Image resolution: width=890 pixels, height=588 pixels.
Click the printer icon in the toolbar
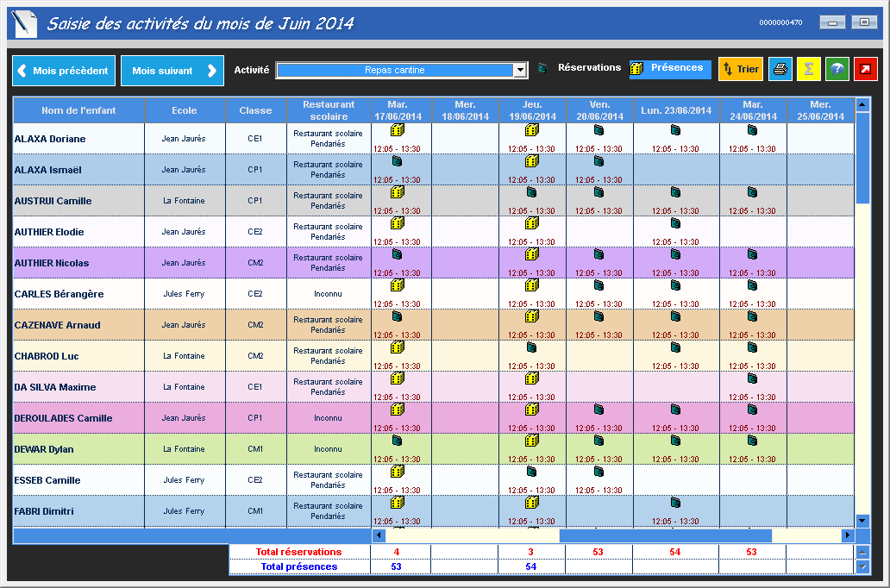point(780,69)
